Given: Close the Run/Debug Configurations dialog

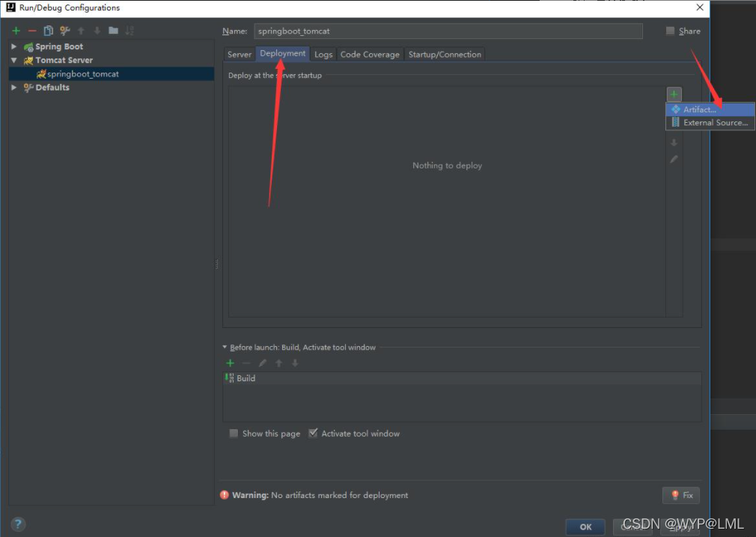Looking at the screenshot, I should click(700, 7).
